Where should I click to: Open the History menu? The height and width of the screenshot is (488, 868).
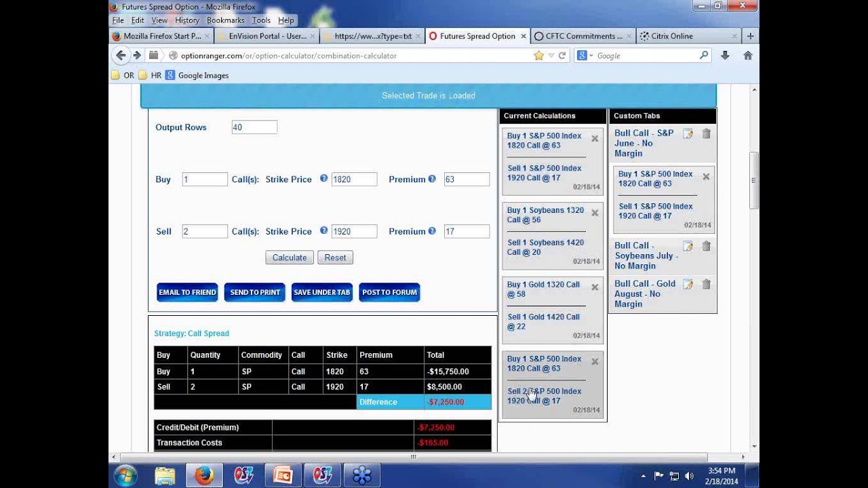click(x=187, y=20)
